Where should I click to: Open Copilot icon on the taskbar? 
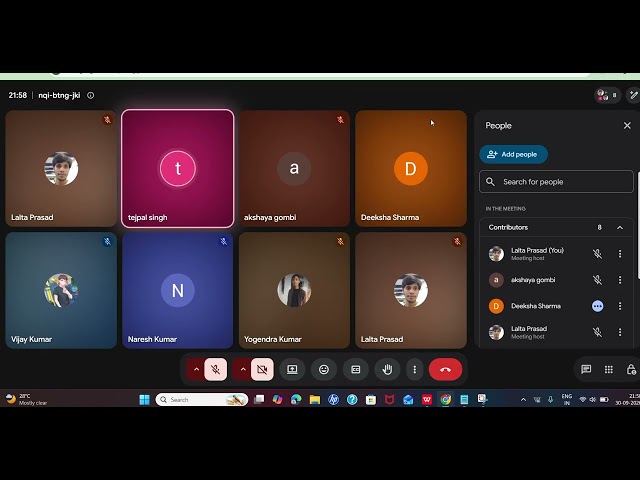click(x=278, y=400)
